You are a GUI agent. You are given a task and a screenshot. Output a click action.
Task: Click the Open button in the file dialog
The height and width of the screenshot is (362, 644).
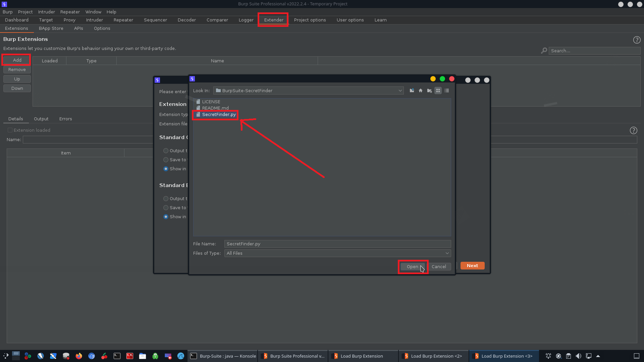tap(412, 267)
